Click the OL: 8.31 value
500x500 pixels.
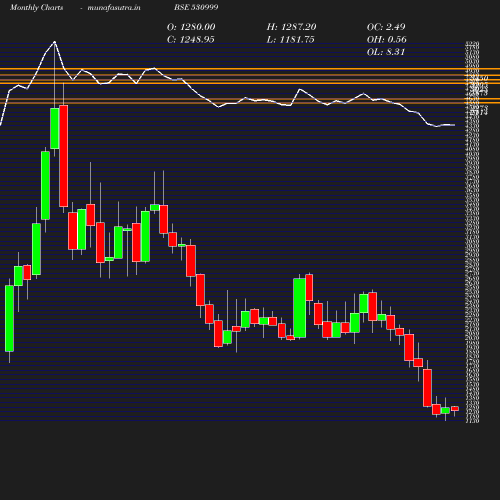click(386, 52)
